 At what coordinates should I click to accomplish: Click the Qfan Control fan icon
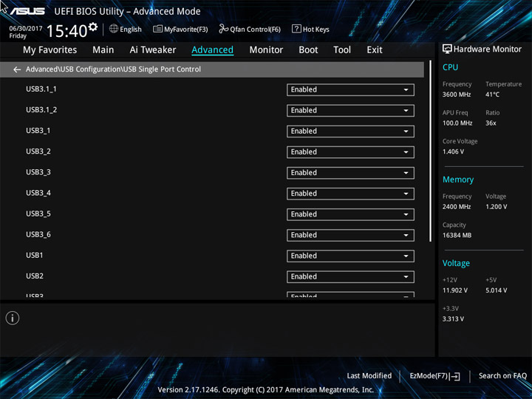point(223,29)
